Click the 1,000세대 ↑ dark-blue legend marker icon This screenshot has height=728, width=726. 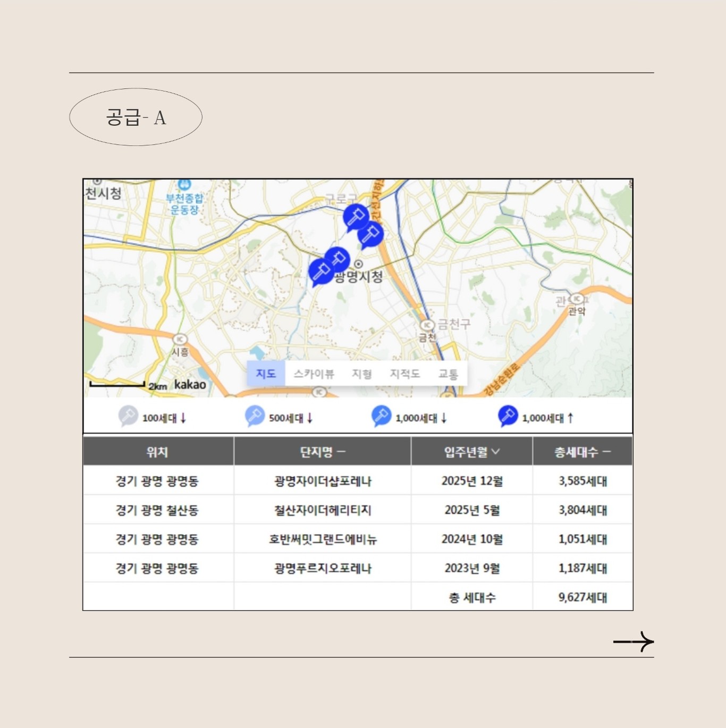[x=508, y=416]
